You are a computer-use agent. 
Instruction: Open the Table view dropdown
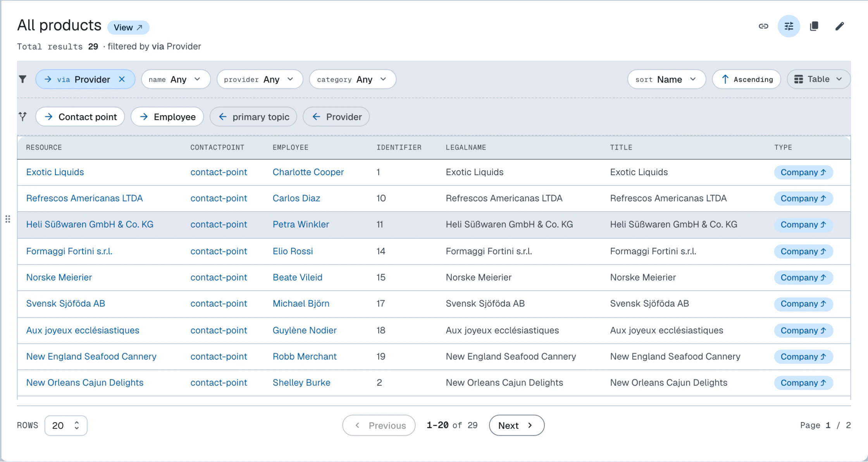pyautogui.click(x=818, y=79)
